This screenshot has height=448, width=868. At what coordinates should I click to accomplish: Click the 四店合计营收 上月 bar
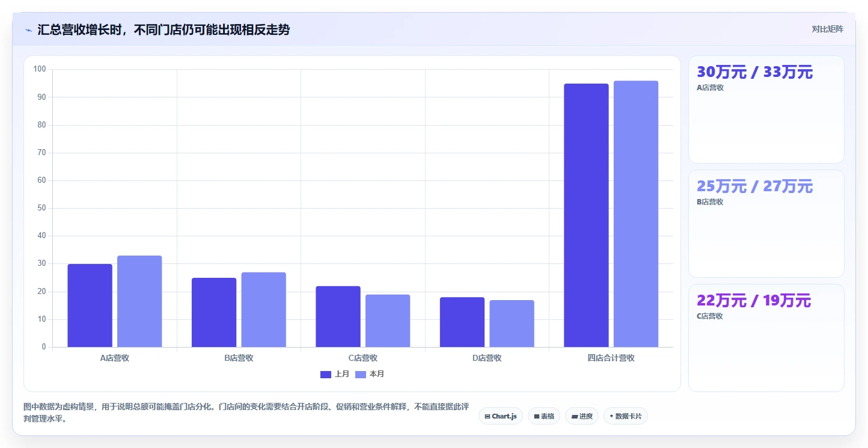point(586,215)
